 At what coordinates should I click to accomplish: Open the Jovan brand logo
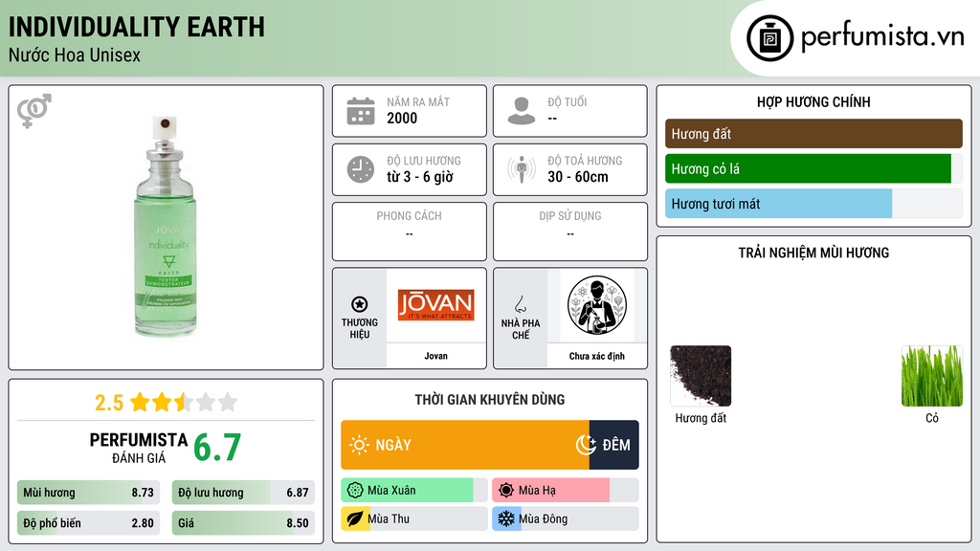[435, 305]
